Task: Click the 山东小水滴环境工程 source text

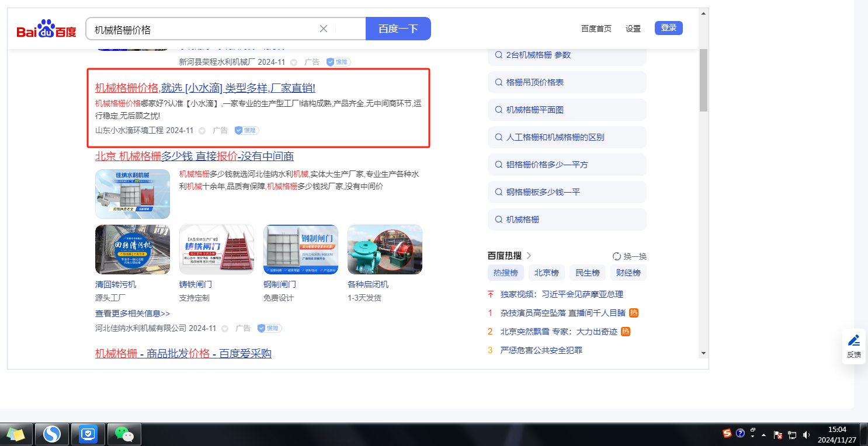Action: [x=130, y=130]
